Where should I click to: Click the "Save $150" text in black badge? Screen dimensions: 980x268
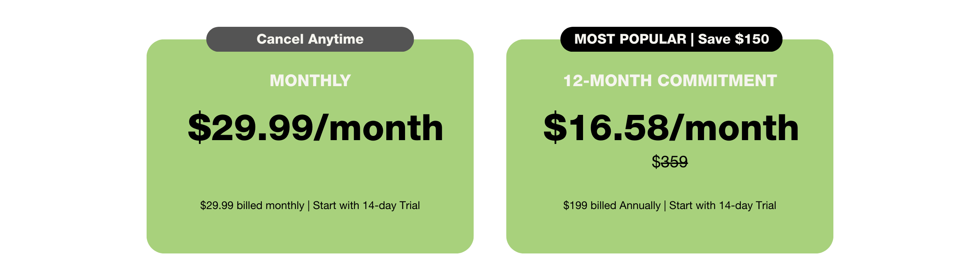click(x=733, y=39)
